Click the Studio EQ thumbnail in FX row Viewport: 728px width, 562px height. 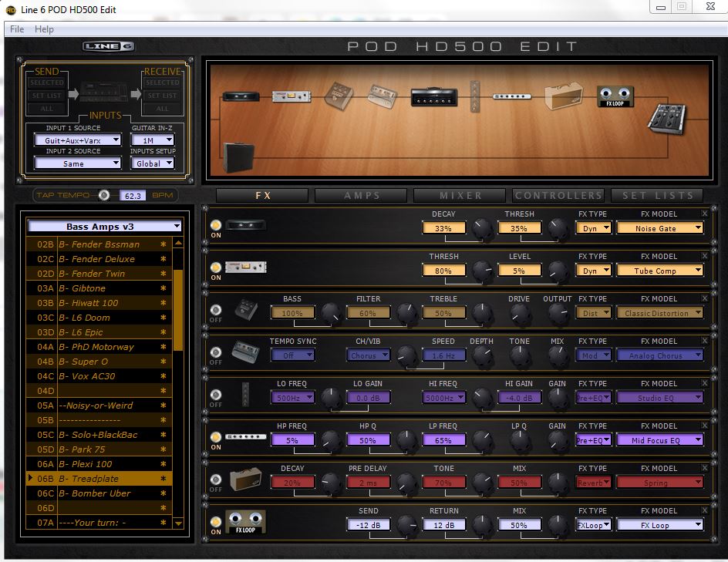pos(245,394)
